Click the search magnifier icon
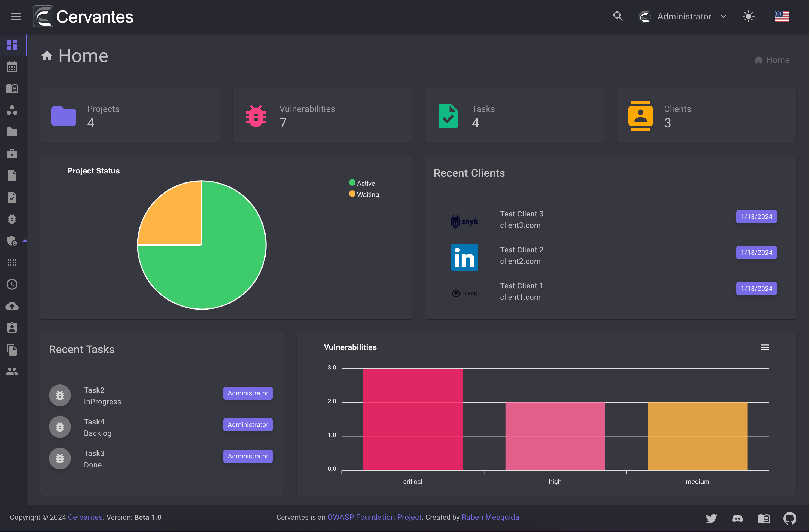Screen dimensions: 809x532 [x=618, y=16]
